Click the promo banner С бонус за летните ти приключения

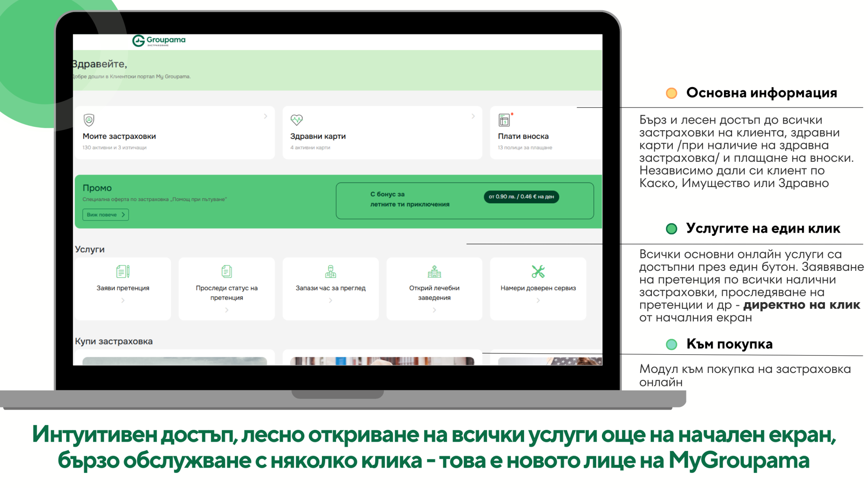pyautogui.click(x=465, y=201)
